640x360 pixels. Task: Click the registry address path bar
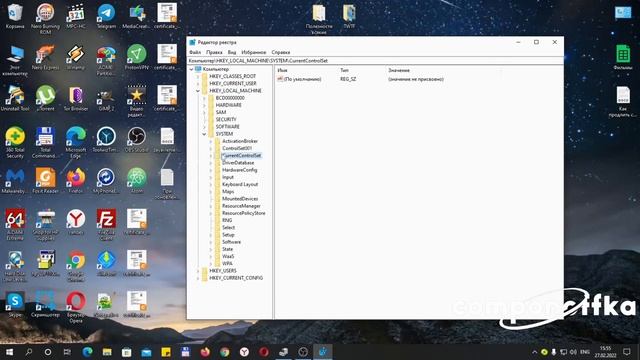point(376,60)
